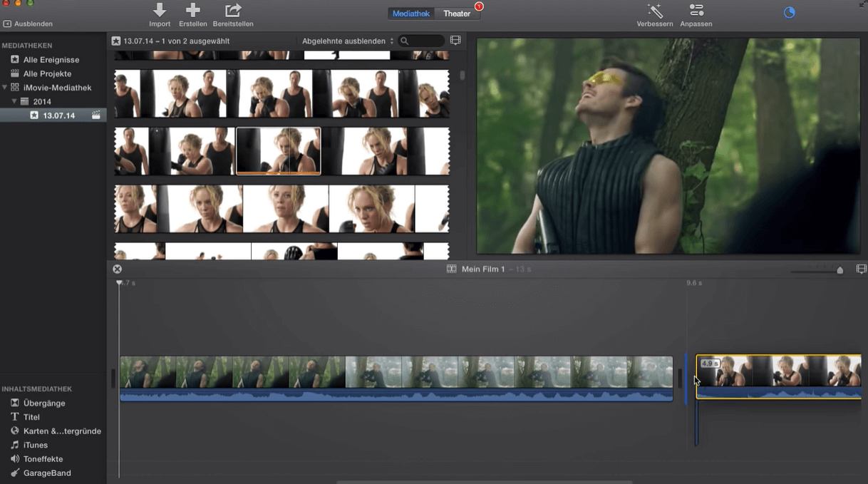
Task: Click the Theater notification badge
Action: tap(479, 6)
